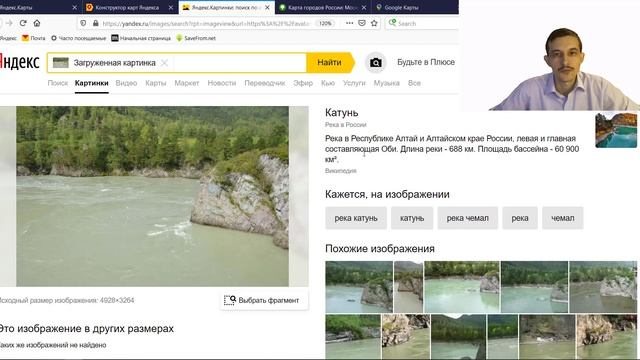This screenshot has height=360, width=640.
Task: Click the uploaded picture thumbnail in search box
Action: [61, 62]
